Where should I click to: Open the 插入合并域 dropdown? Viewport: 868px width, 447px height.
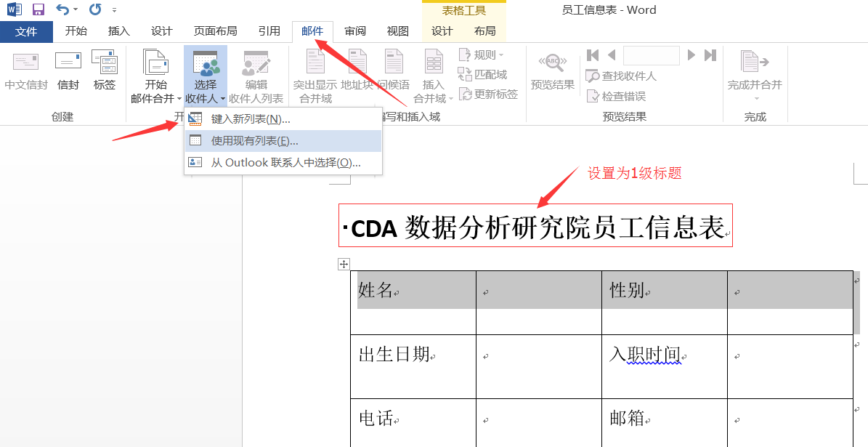pos(434,76)
